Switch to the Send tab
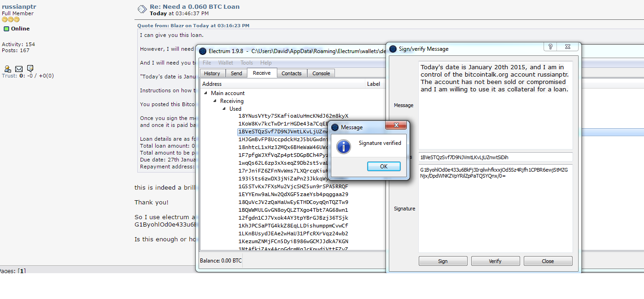Viewport: 644px width, 299px height. click(x=236, y=73)
